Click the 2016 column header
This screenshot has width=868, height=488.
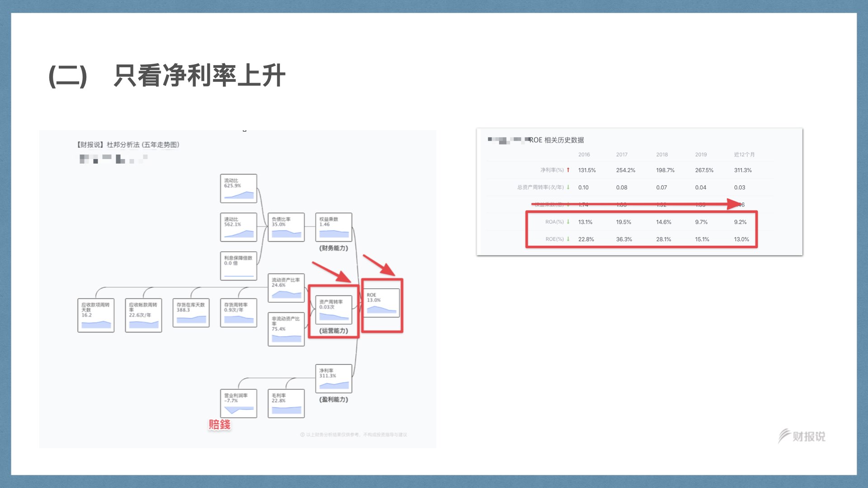584,155
